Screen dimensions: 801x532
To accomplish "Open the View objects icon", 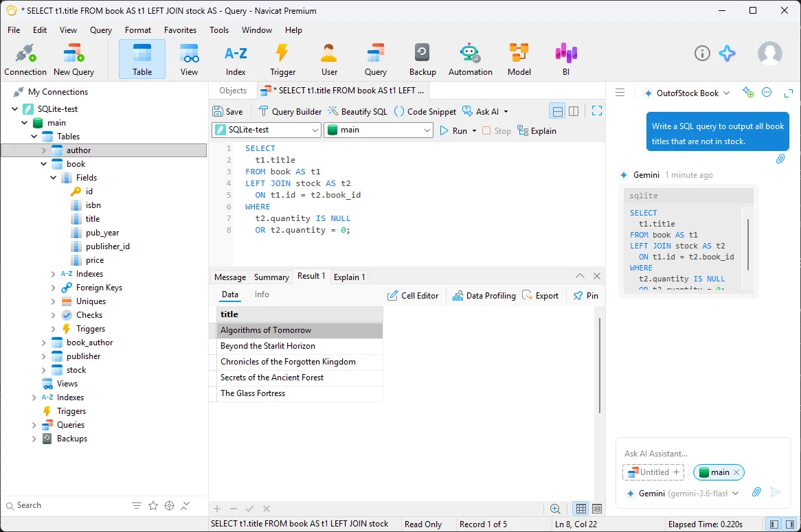I will coord(189,60).
